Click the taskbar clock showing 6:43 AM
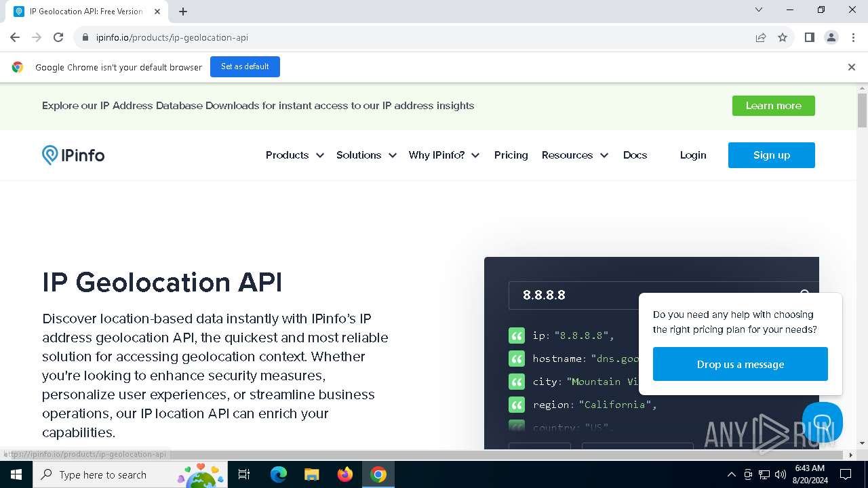The width and height of the screenshot is (868, 488). (809, 474)
